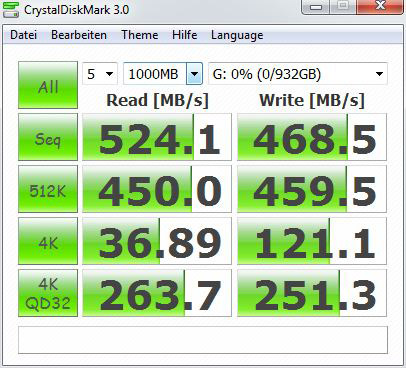Start the 512K test
The height and width of the screenshot is (368, 406).
[x=48, y=189]
